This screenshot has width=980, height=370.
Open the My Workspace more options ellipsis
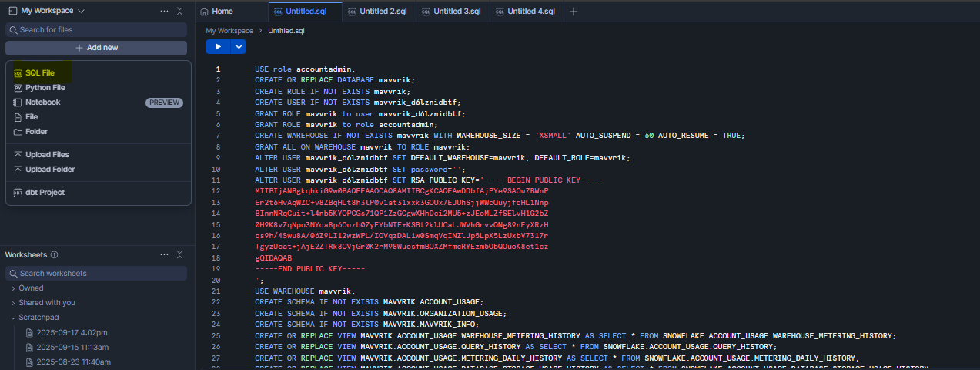click(164, 11)
